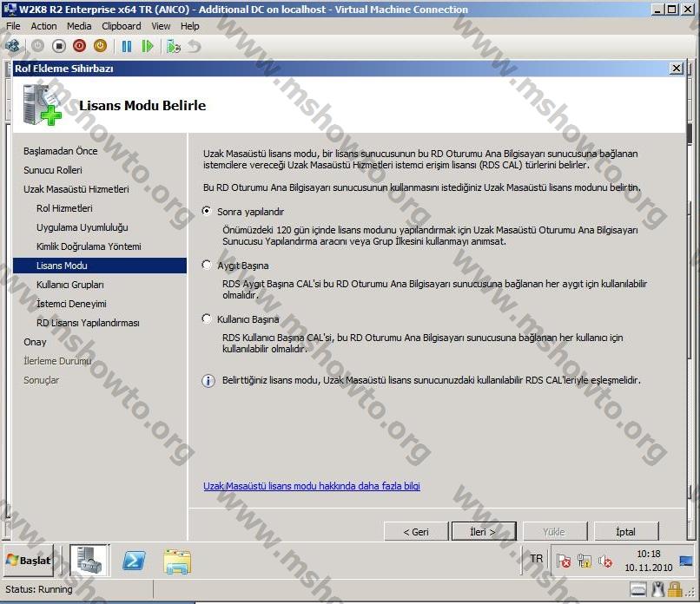Go to the 'Sunucu Rolleri' step
This screenshot has height=604, width=700.
click(x=53, y=170)
